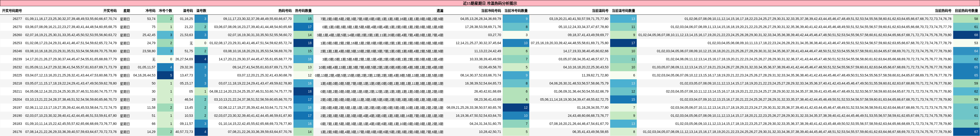Click the 目前热码号数量 column header
This screenshot has width=980, height=136.
pos(966,11)
